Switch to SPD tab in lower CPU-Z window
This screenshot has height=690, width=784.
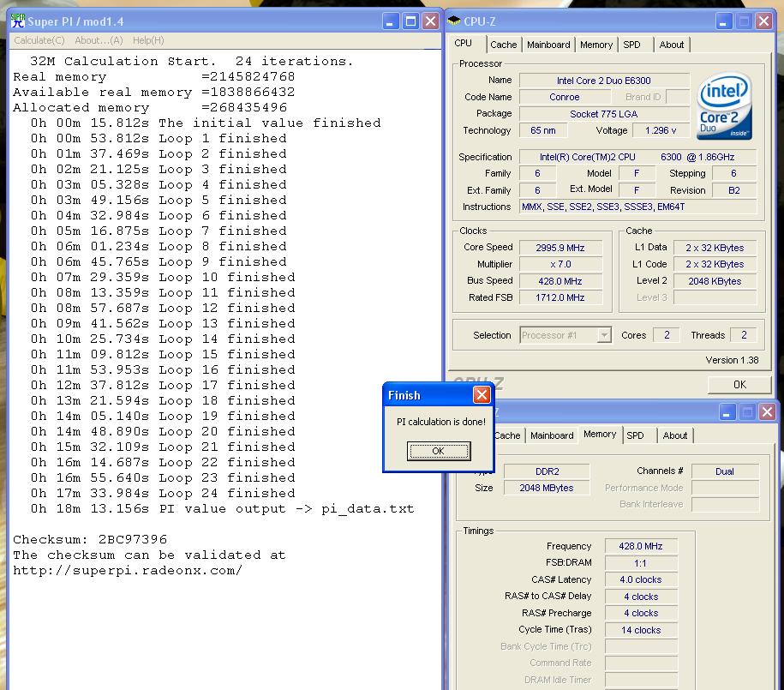[636, 435]
